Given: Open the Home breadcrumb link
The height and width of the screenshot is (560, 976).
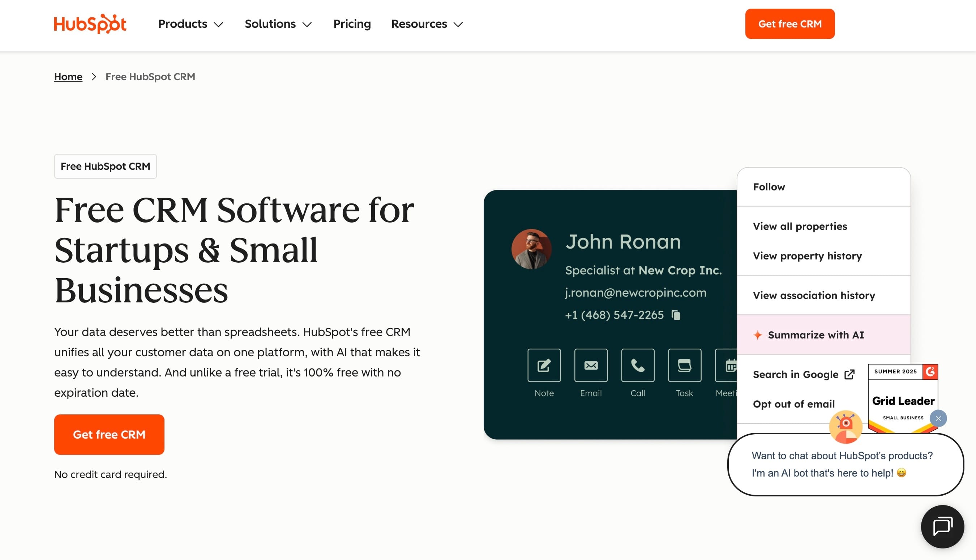Looking at the screenshot, I should (x=68, y=77).
